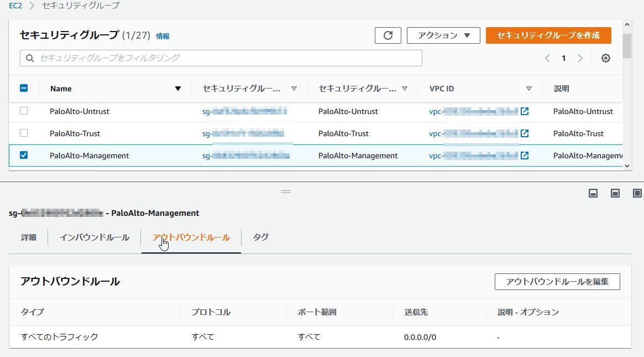The width and height of the screenshot is (644, 357).
Task: Open PaloAlto-Trust security group ID link
Action: click(x=243, y=134)
